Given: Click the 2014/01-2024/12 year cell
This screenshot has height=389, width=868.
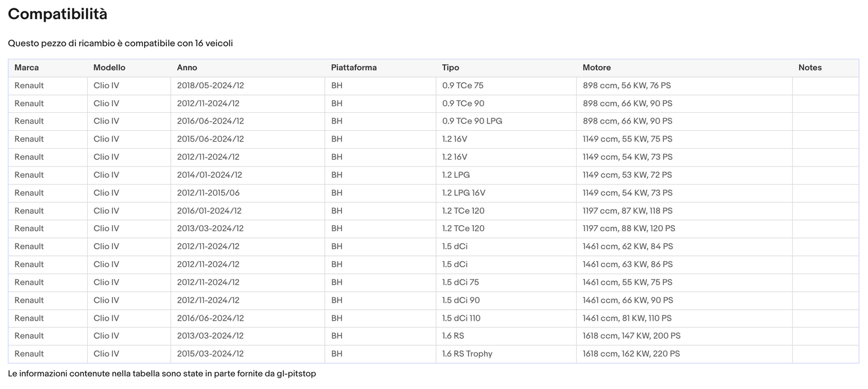Looking at the screenshot, I should tap(210, 175).
